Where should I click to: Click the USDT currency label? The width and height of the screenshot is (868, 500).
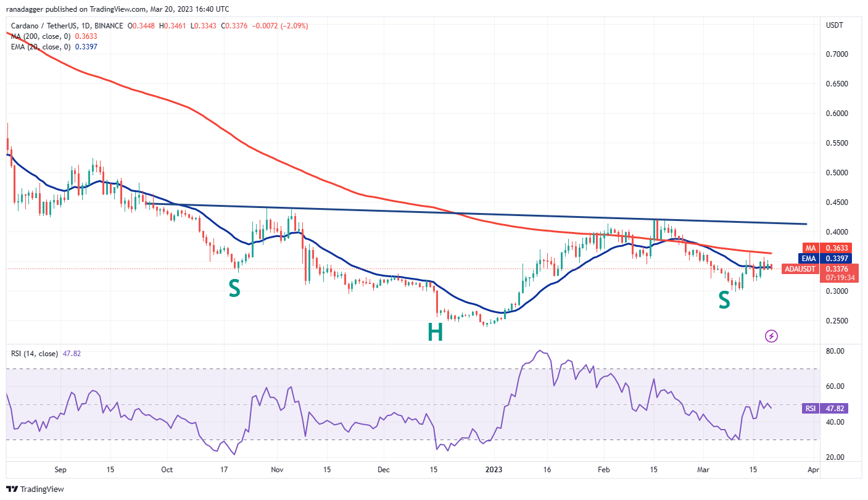tap(833, 25)
